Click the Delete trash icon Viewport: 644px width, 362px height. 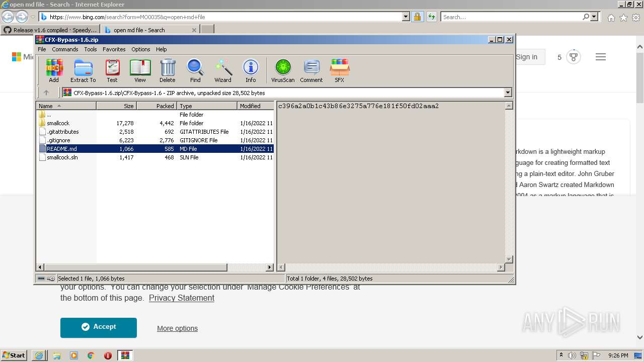point(168,70)
